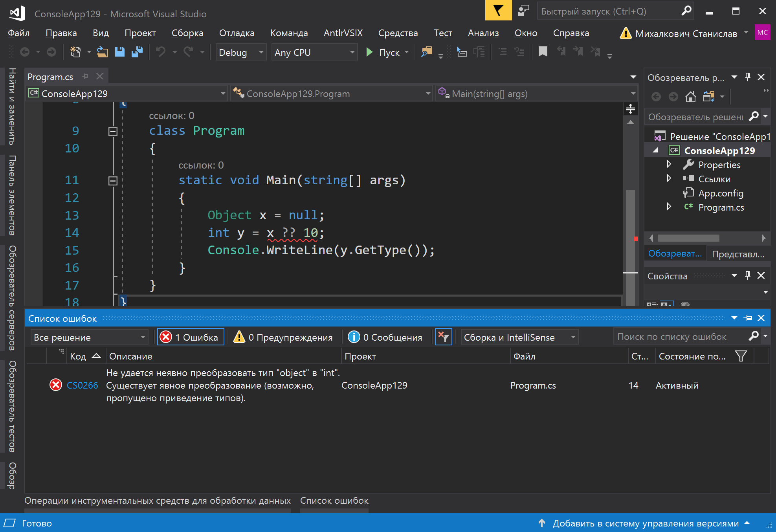
Task: Toggle the 0 Сообщения filter
Action: pos(385,337)
